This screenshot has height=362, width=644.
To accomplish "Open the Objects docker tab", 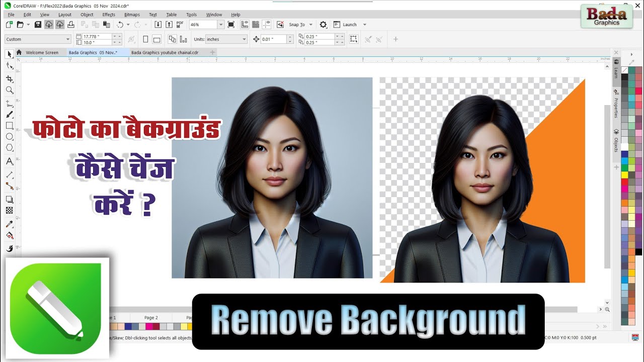I will [615, 141].
